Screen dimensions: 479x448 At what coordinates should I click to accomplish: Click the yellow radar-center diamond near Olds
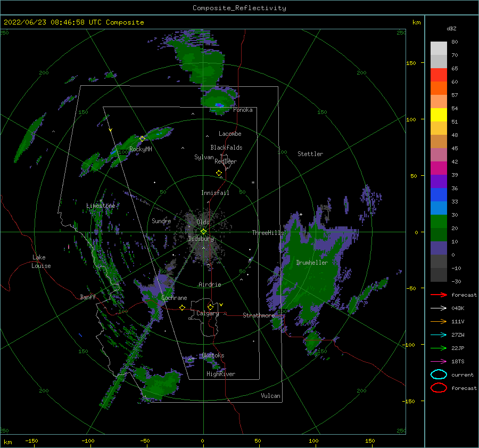tap(203, 232)
